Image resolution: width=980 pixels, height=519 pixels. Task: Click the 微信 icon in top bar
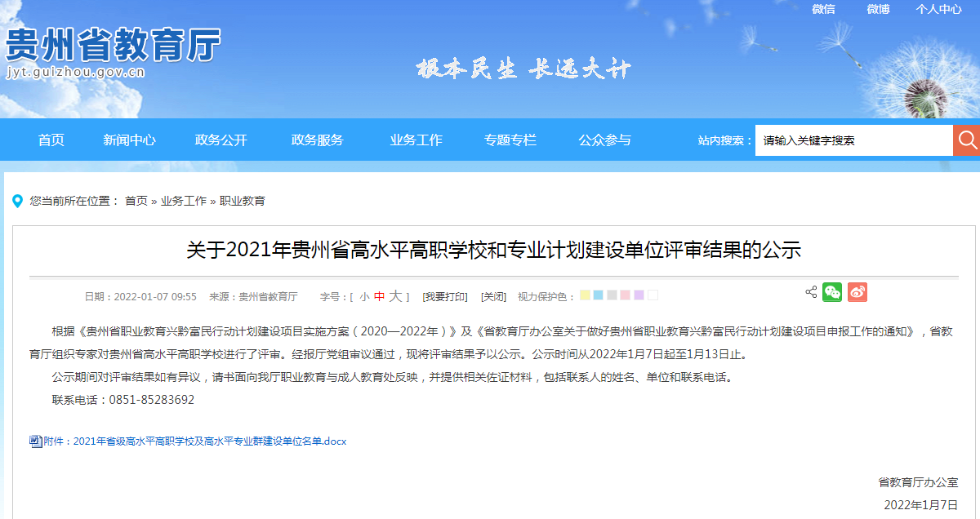[x=823, y=10]
